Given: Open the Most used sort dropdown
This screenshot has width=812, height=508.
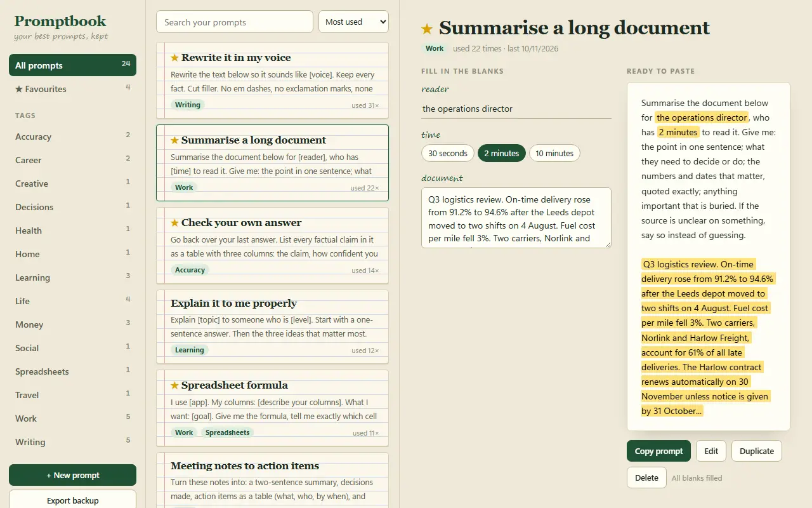Looking at the screenshot, I should (x=353, y=22).
